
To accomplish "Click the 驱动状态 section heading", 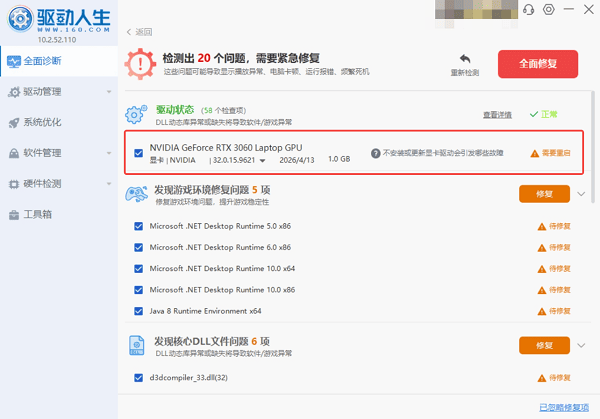I will 175,110.
